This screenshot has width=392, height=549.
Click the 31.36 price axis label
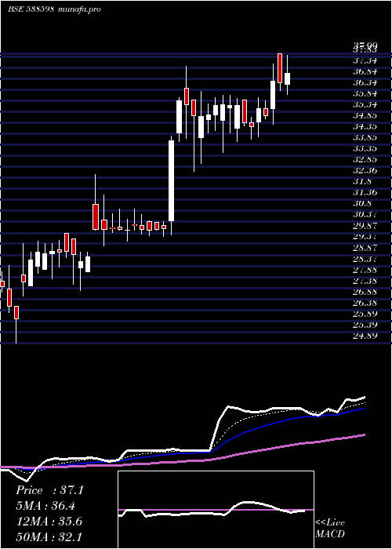(x=365, y=193)
